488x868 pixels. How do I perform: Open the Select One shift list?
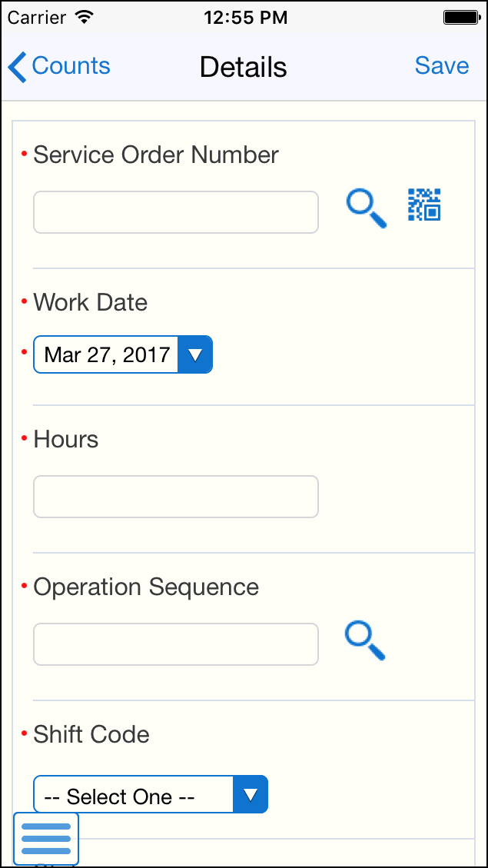(132, 796)
